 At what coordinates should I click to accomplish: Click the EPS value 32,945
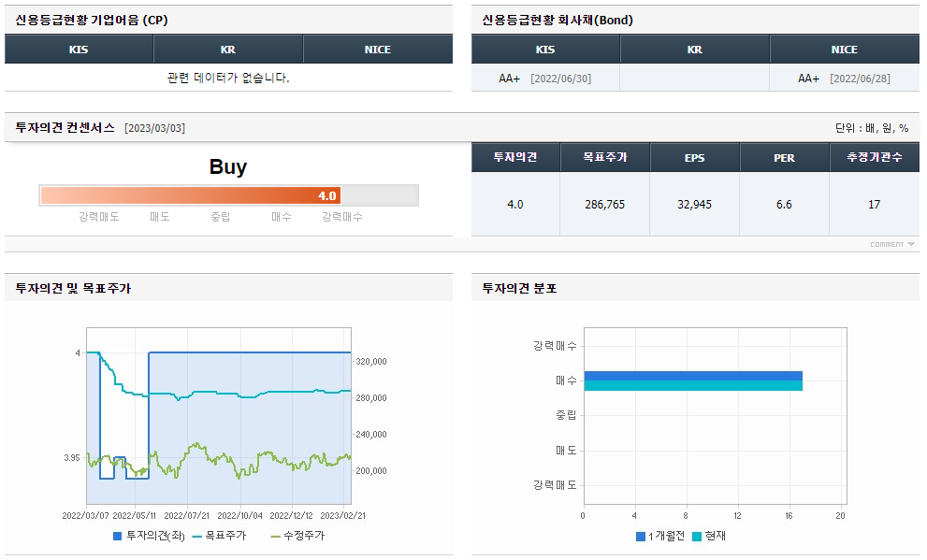(695, 205)
